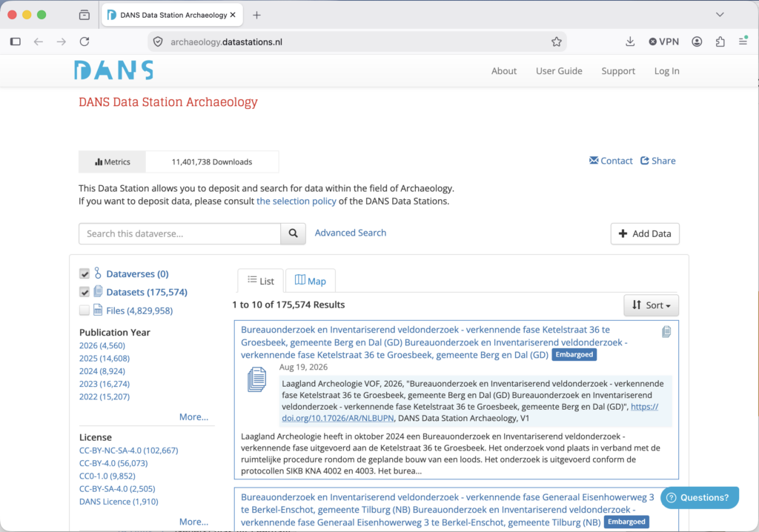Filter by license CC-BY-SA-4.0
Viewport: 759px width, 532px height.
tap(117, 489)
